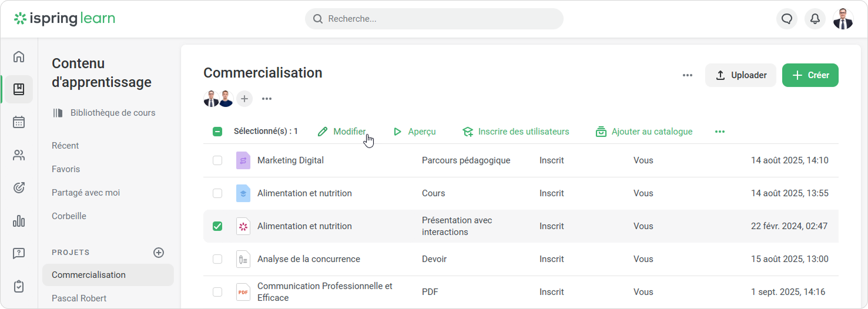Open the users icon in sidebar
Image resolution: width=868 pixels, height=309 pixels.
click(x=19, y=155)
